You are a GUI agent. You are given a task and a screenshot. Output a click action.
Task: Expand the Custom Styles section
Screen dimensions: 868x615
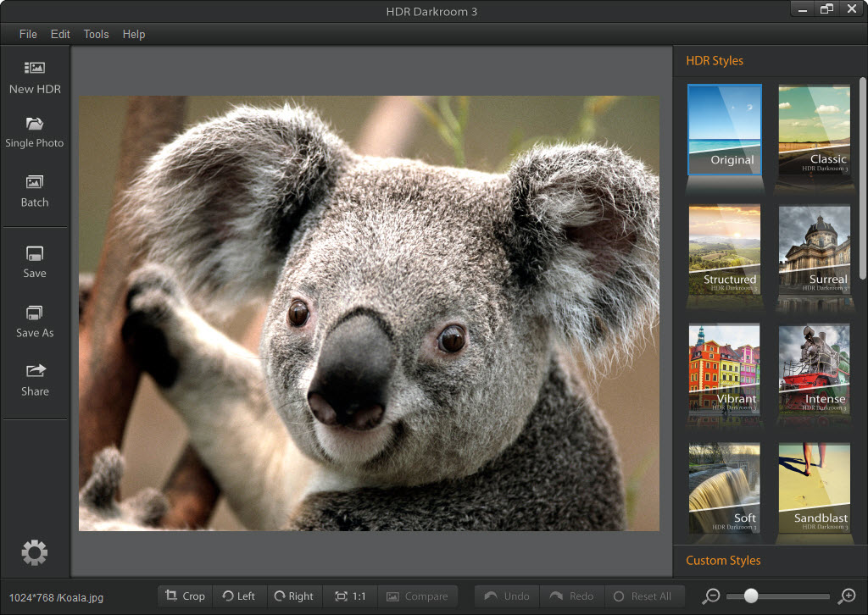click(723, 560)
